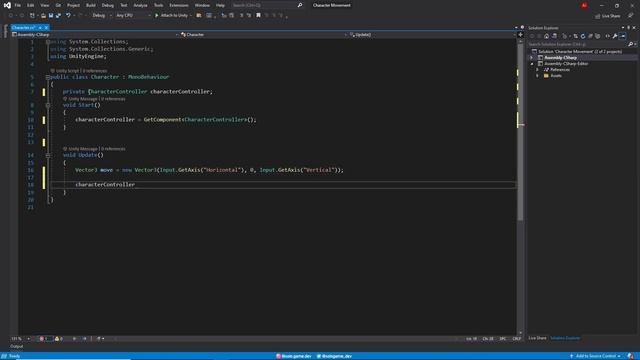Click the Unity Message label above Start()

click(x=83, y=99)
